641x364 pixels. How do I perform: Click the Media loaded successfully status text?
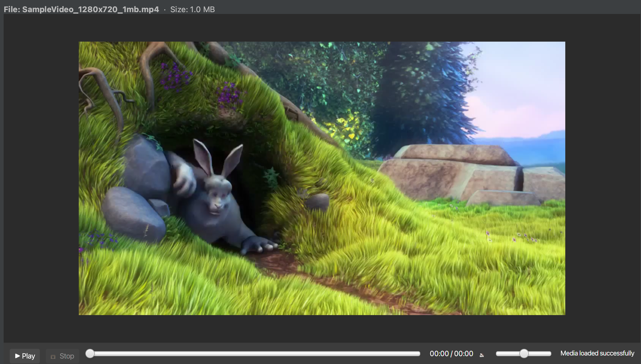click(x=598, y=353)
